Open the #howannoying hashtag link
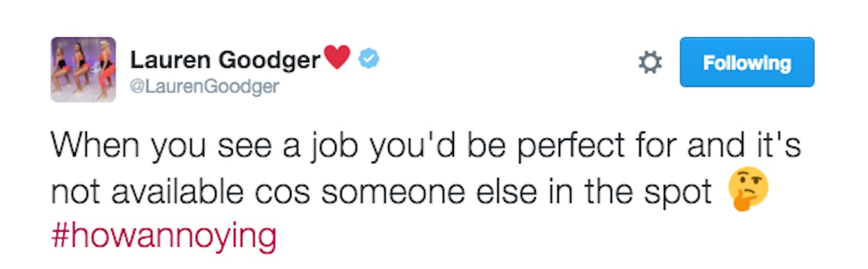Image resolution: width=868 pixels, height=269 pixels. click(x=164, y=236)
